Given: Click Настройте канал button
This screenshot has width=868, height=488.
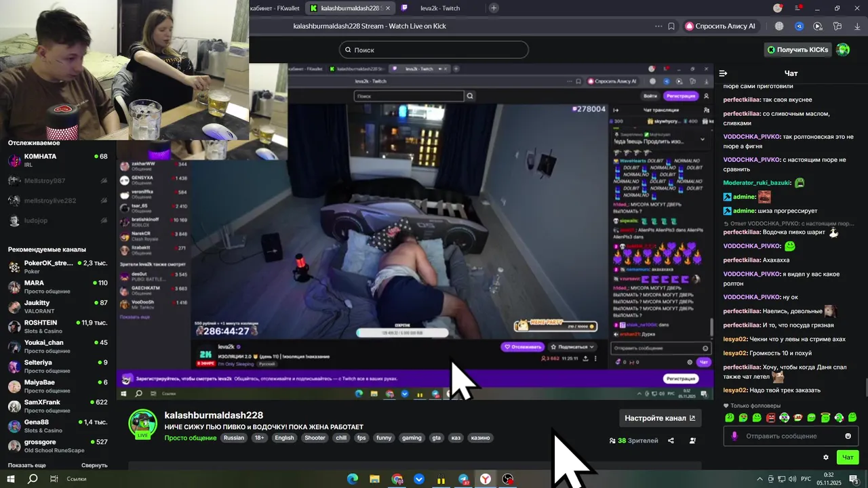Looking at the screenshot, I should tap(660, 418).
